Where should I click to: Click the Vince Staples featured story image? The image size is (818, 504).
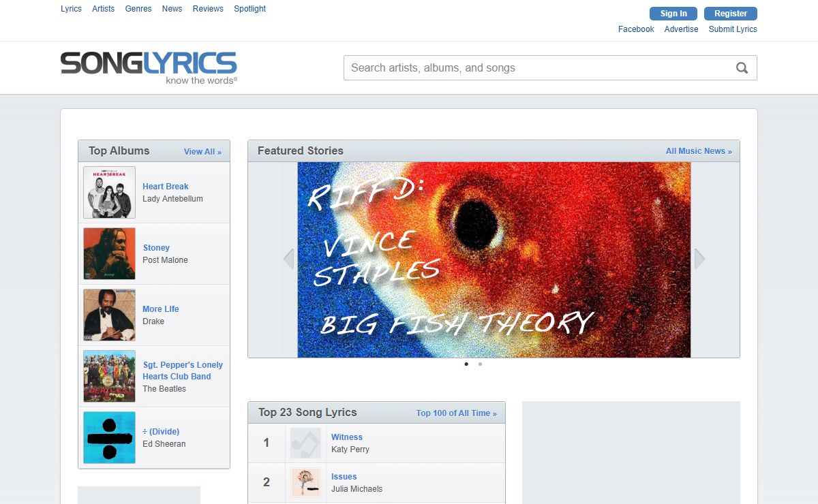(494, 259)
